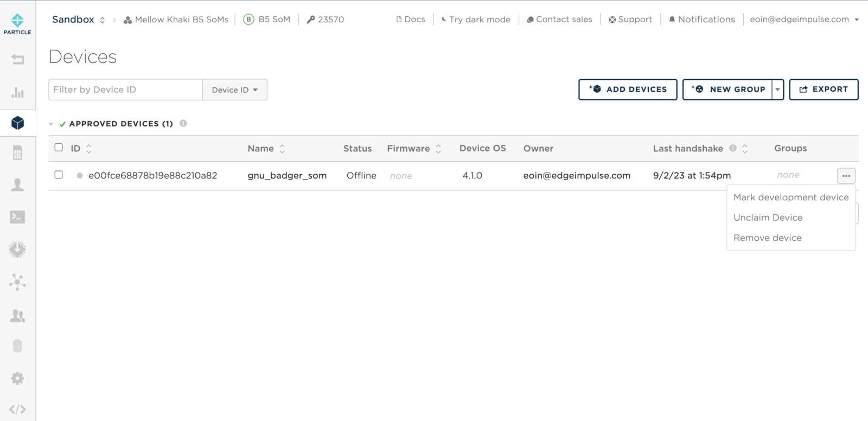Open device e00fce68878b19e88c210a82
Viewport: 868px width, 421px height.
(153, 176)
